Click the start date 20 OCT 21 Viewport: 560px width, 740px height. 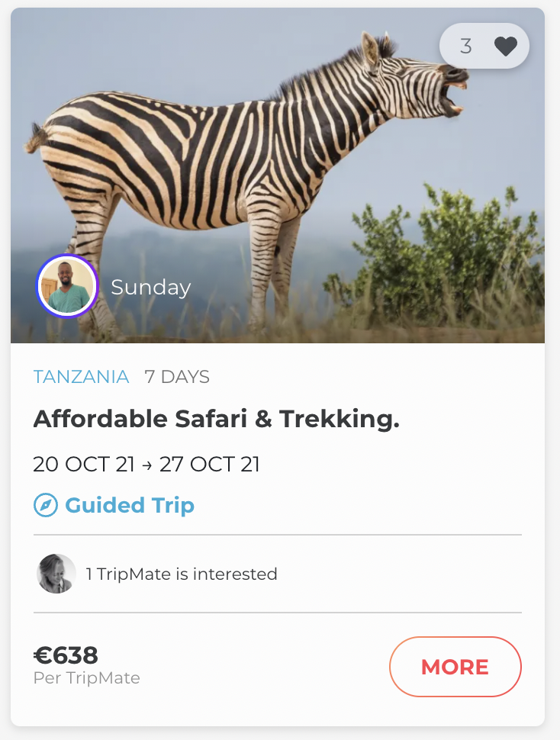coord(84,464)
